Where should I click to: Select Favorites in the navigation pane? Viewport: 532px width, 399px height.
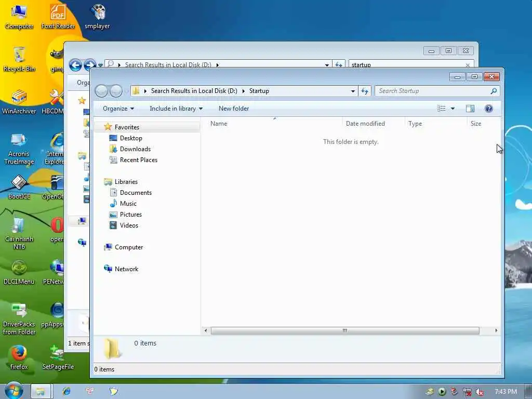[127, 127]
